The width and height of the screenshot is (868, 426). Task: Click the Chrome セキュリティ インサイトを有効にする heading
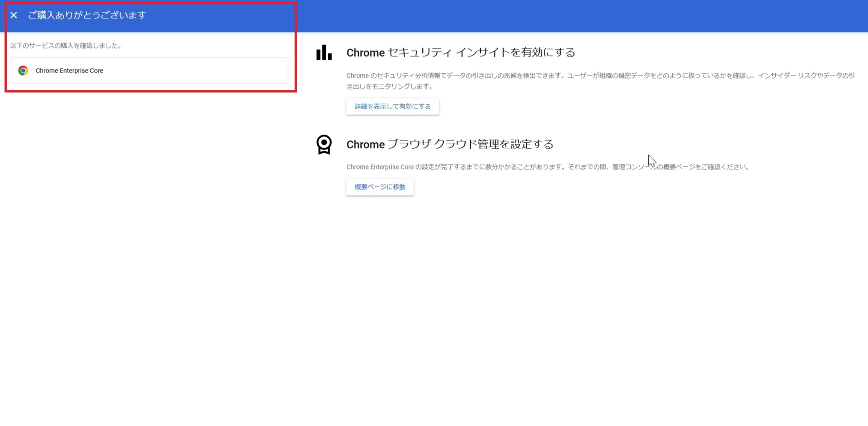(460, 52)
